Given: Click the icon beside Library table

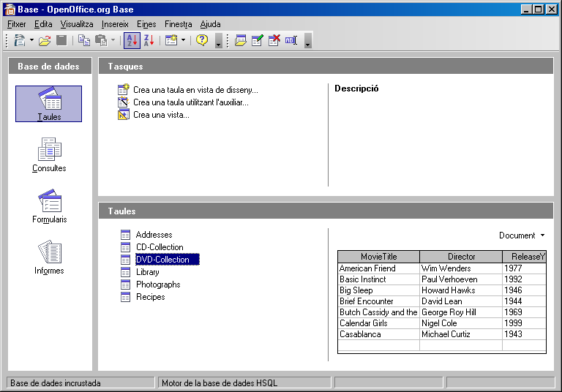Looking at the screenshot, I should (x=125, y=272).
